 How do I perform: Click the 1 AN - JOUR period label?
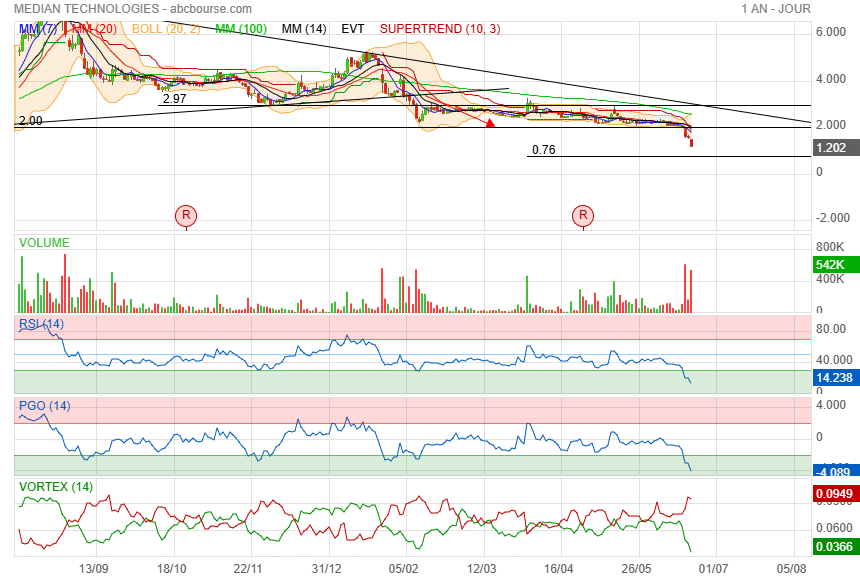776,9
